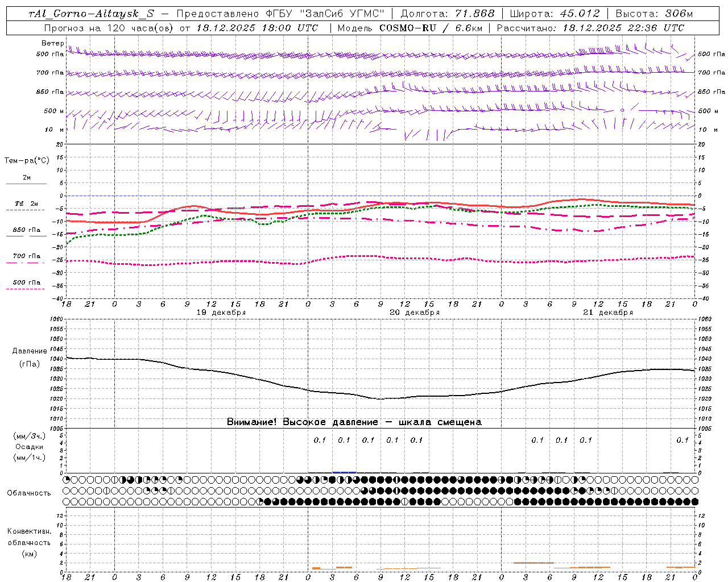Click the pink dashed legend line under 500 гПа

point(26,289)
